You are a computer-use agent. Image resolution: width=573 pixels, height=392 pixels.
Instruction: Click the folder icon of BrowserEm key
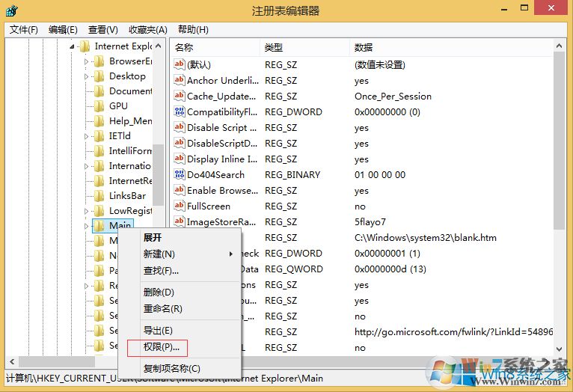point(99,61)
